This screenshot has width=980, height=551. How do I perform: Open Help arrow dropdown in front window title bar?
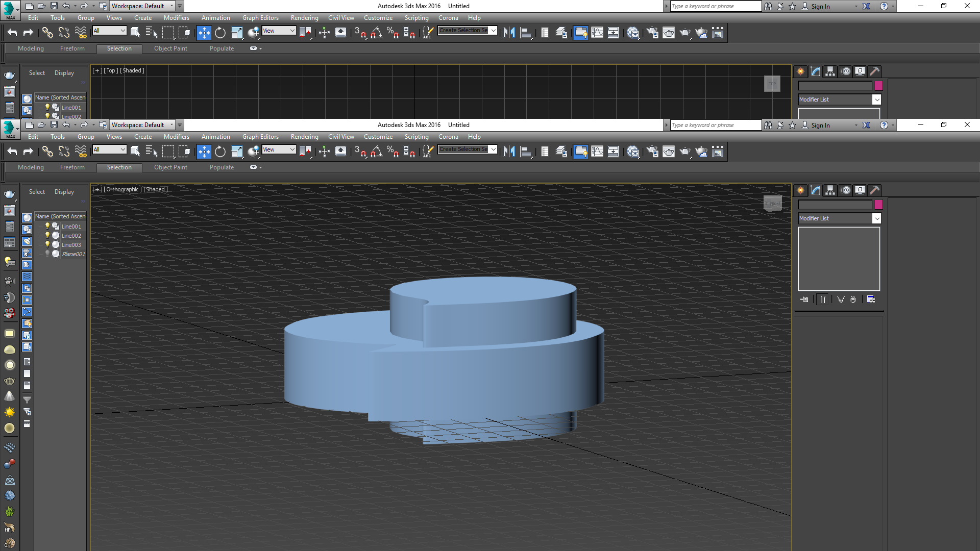(x=893, y=126)
